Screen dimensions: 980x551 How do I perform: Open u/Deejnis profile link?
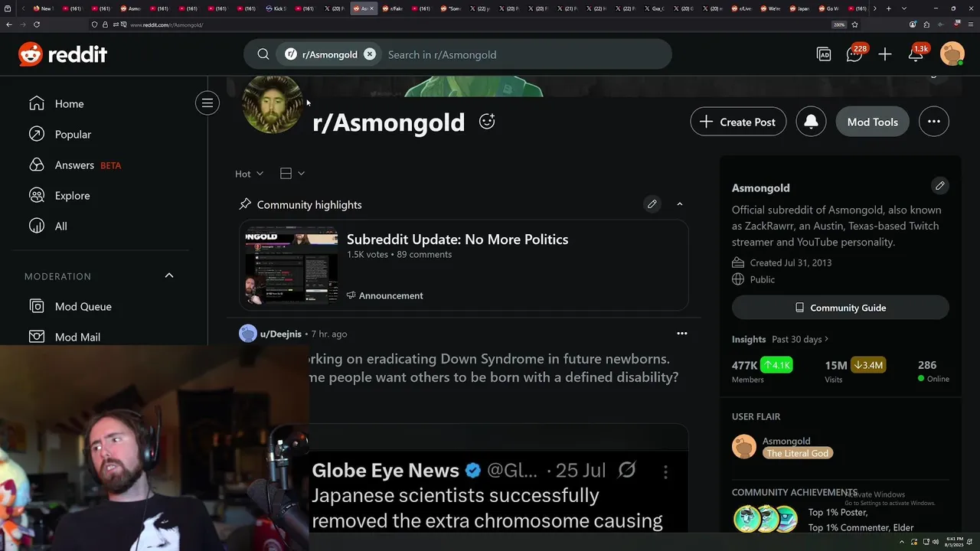(280, 334)
